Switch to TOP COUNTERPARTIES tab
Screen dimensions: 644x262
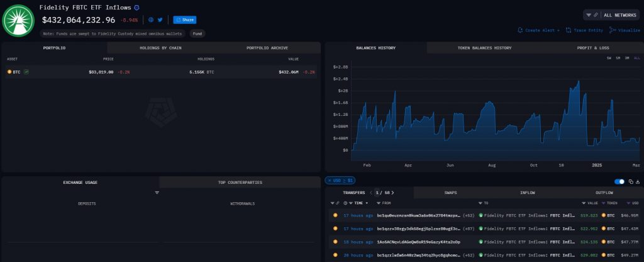[240, 182]
